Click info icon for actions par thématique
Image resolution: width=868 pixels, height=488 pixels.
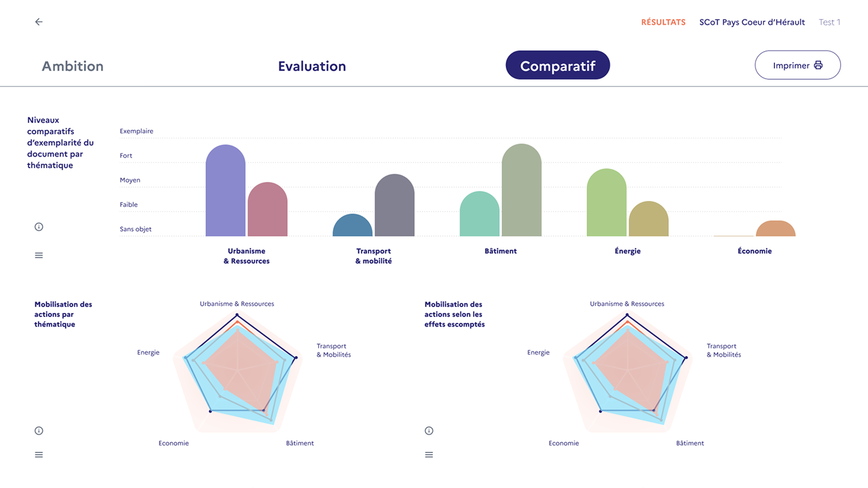point(39,431)
